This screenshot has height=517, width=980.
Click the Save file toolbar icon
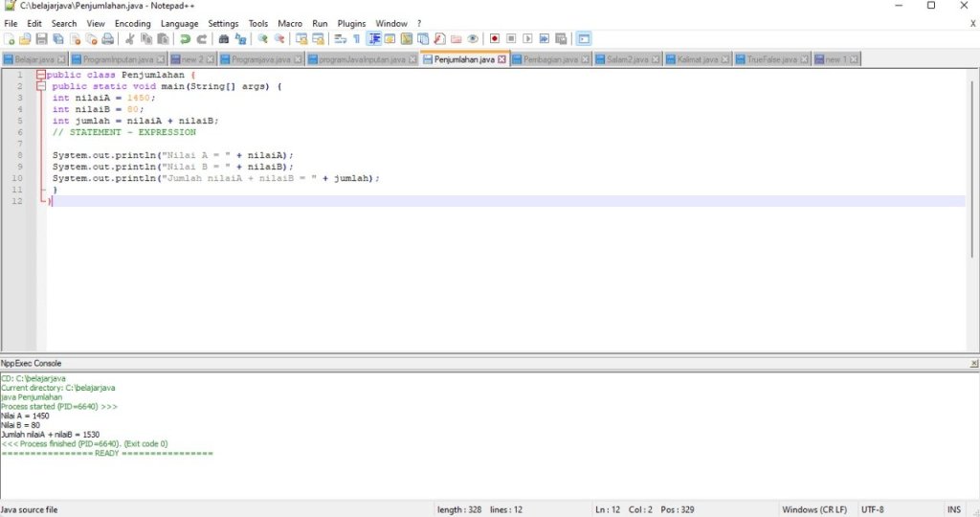(41, 39)
